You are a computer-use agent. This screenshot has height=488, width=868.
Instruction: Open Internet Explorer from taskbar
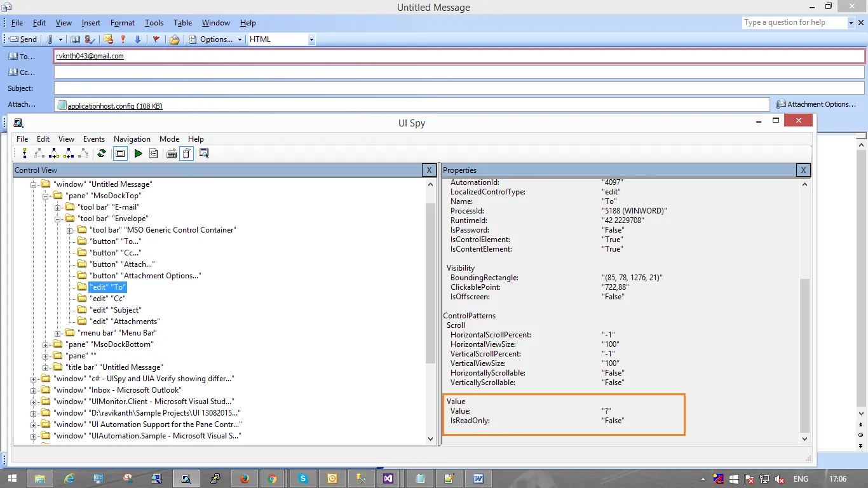point(70,478)
